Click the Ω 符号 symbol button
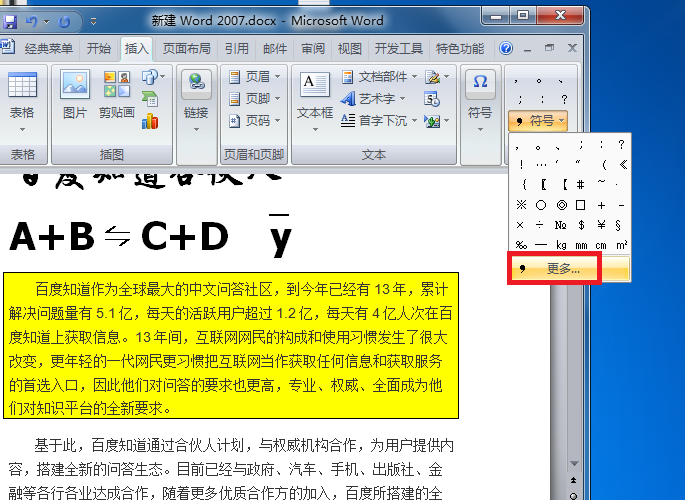Image resolution: width=685 pixels, height=500 pixels. (x=480, y=101)
